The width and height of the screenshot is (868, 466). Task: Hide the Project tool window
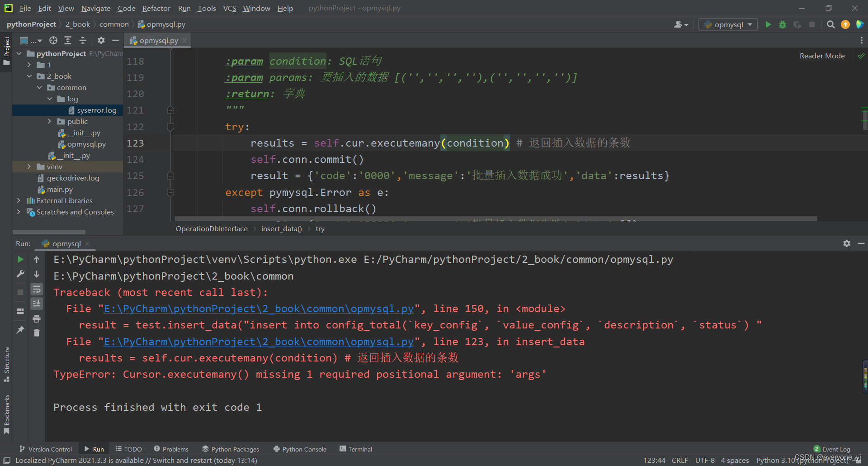pyautogui.click(x=116, y=40)
